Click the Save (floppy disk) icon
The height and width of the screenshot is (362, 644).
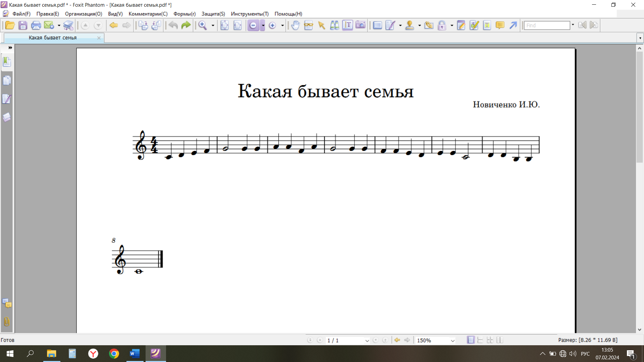23,25
